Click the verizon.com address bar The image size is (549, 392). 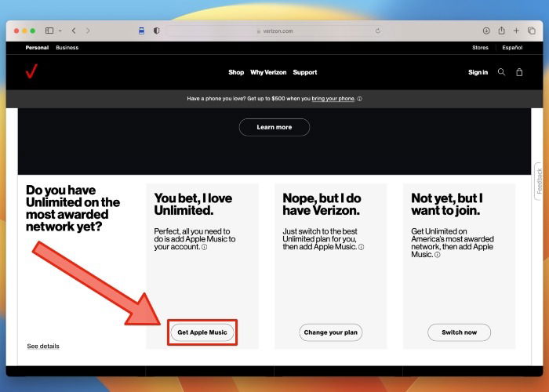click(x=274, y=31)
